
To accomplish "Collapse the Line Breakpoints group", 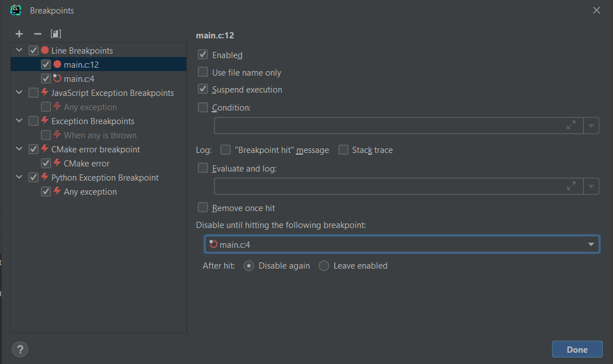I will click(x=20, y=50).
